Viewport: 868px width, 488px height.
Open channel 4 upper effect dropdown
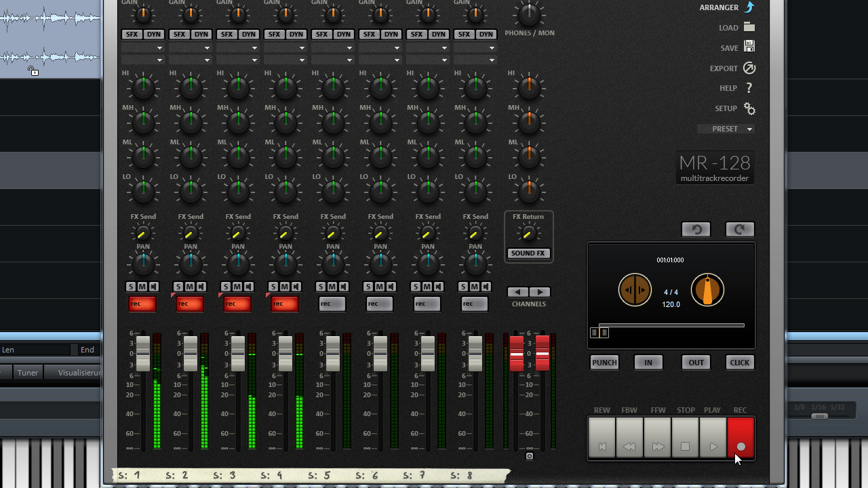pos(285,48)
